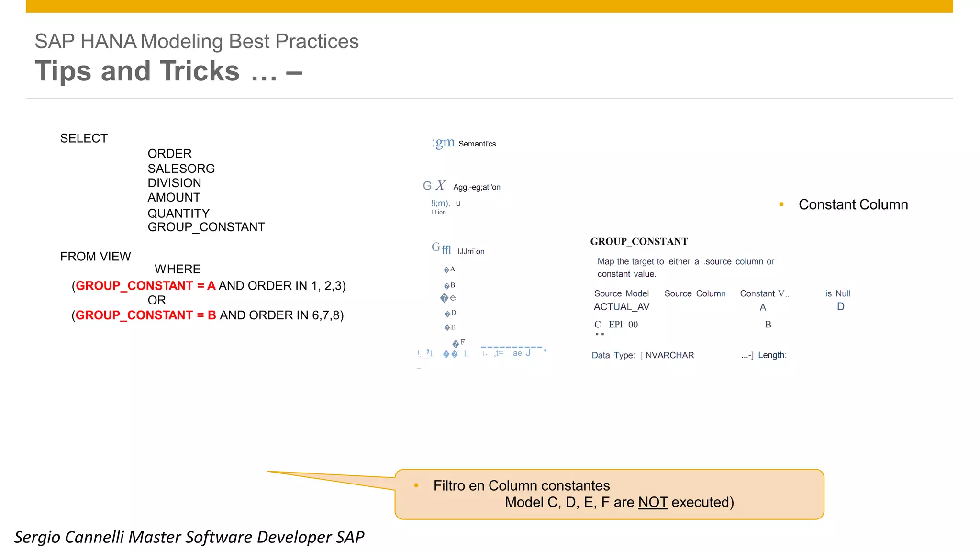Click the GROUP_CONSTANT dialog heading
The image size is (980, 552).
pyautogui.click(x=639, y=241)
